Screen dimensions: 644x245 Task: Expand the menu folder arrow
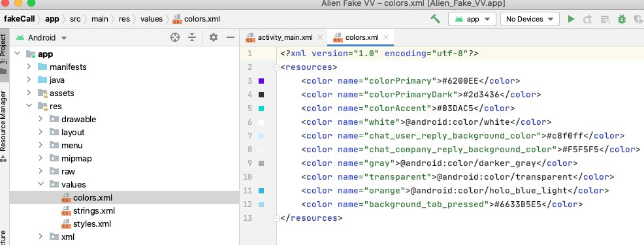pyautogui.click(x=40, y=145)
